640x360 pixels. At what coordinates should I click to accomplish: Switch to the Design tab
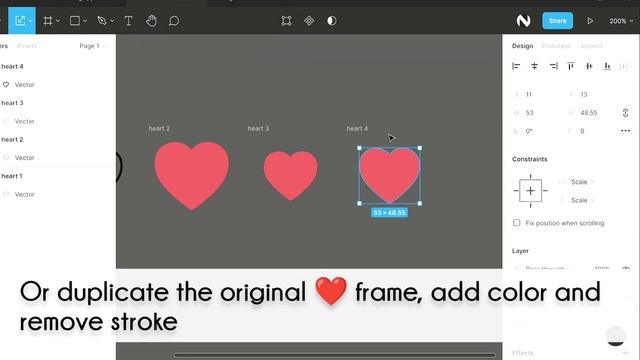[x=522, y=46]
